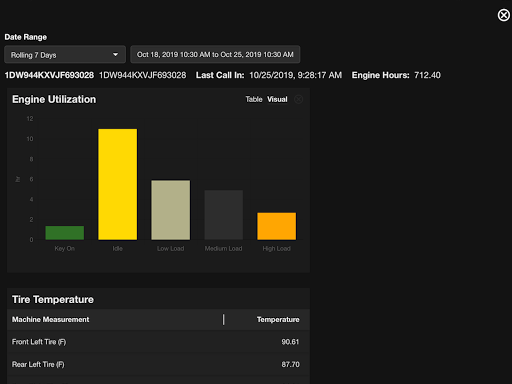
Task: Select the yellow Idle bar
Action: pos(117,184)
